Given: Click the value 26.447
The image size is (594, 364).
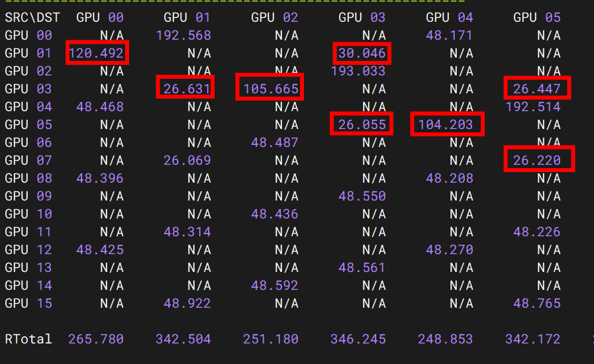Looking at the screenshot, I should (537, 89).
